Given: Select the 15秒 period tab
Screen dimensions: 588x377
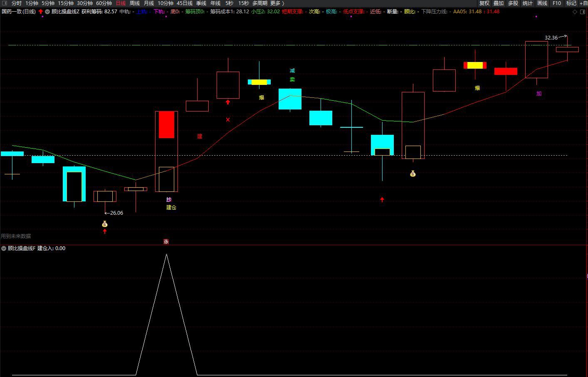Looking at the screenshot, I should click(244, 3).
